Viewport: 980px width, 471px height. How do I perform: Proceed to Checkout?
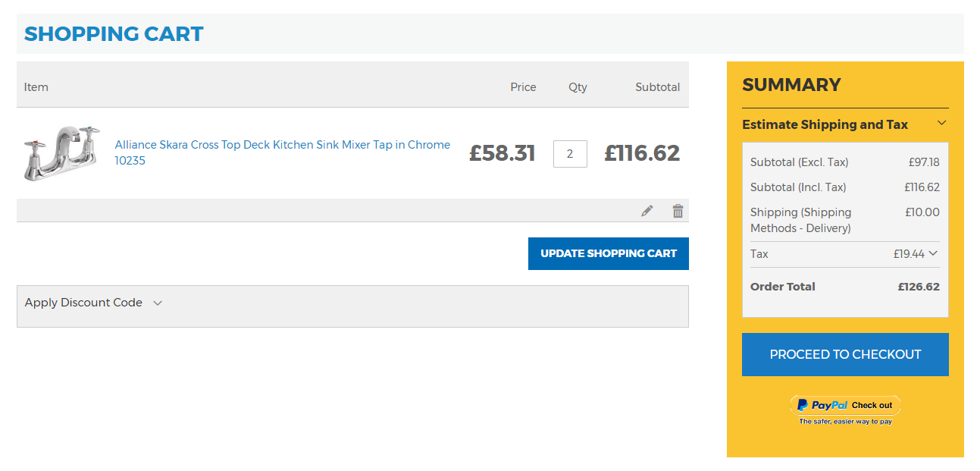[845, 354]
